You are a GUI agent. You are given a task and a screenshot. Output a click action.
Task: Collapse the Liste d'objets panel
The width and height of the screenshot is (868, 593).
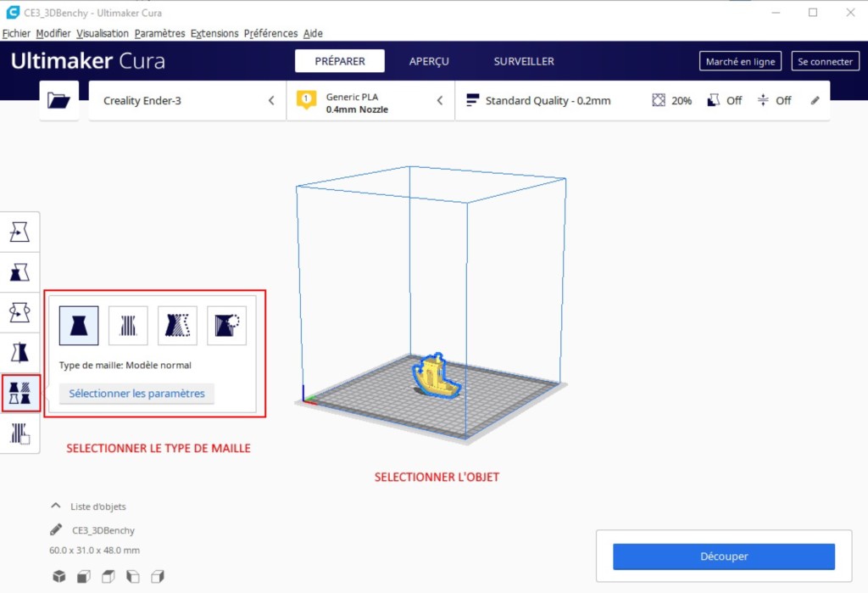tap(55, 506)
